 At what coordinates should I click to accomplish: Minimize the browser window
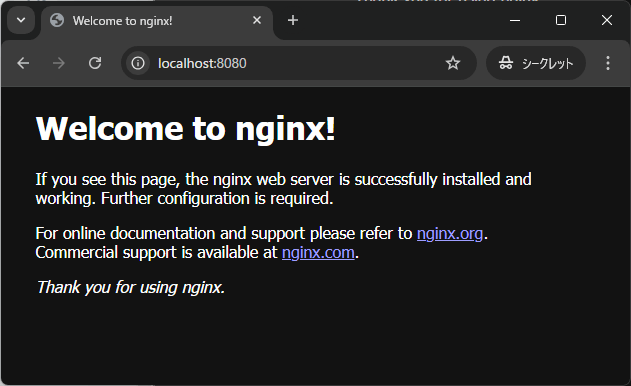(x=515, y=20)
